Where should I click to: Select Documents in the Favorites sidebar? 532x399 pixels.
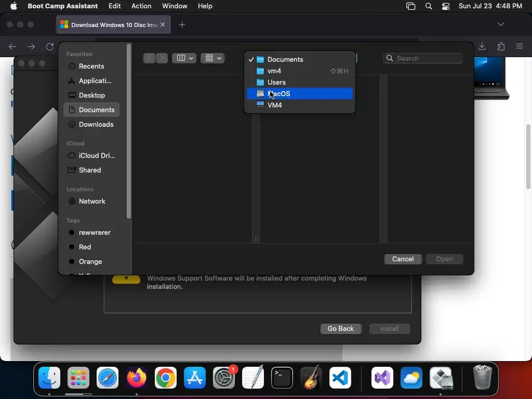click(x=91, y=110)
